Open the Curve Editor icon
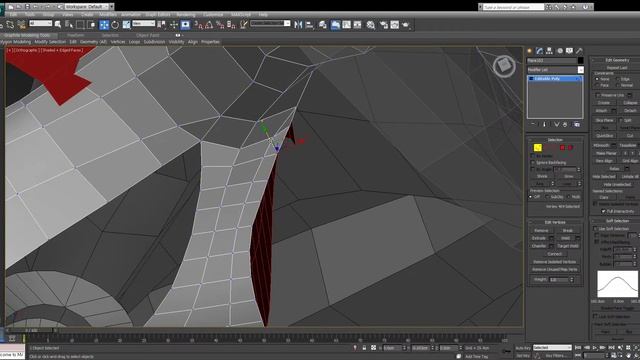Screen dimensions: 640x360 pos(347,25)
